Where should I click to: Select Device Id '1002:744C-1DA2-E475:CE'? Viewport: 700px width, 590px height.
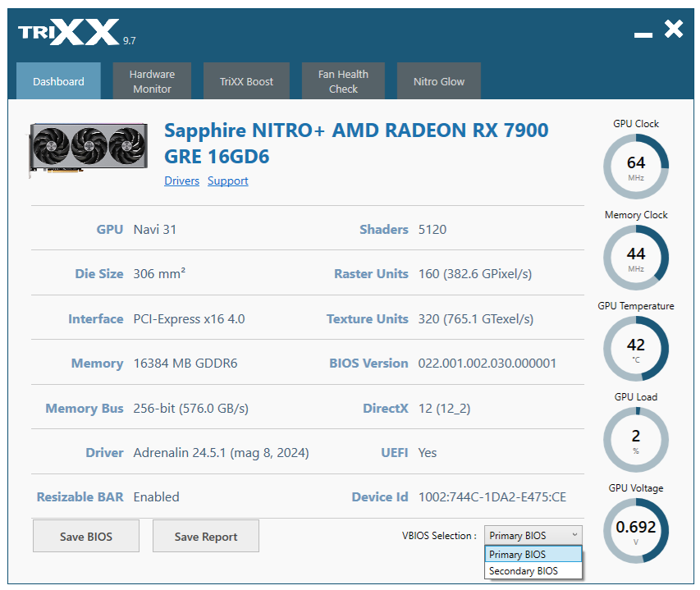pos(492,496)
